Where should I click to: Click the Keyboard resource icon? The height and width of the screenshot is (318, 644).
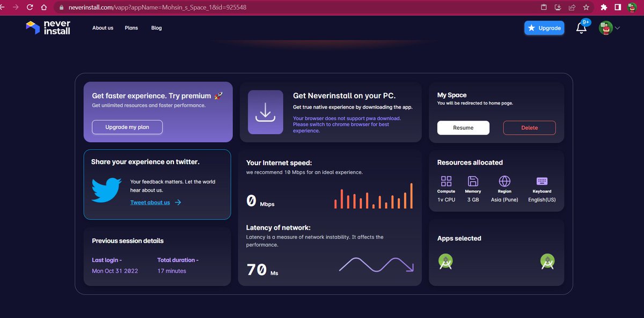(542, 181)
